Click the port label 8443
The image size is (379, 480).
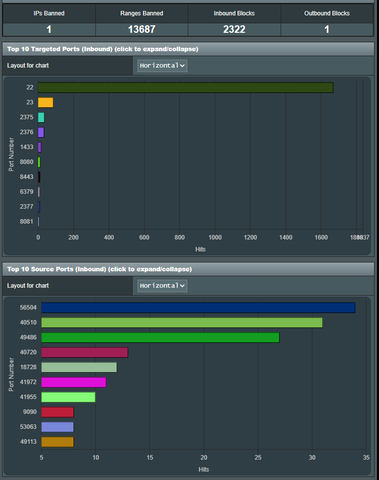tap(26, 177)
